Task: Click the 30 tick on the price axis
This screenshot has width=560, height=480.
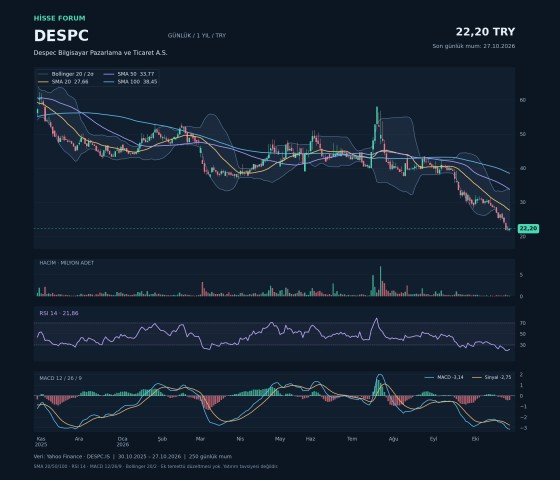Action: (522, 202)
